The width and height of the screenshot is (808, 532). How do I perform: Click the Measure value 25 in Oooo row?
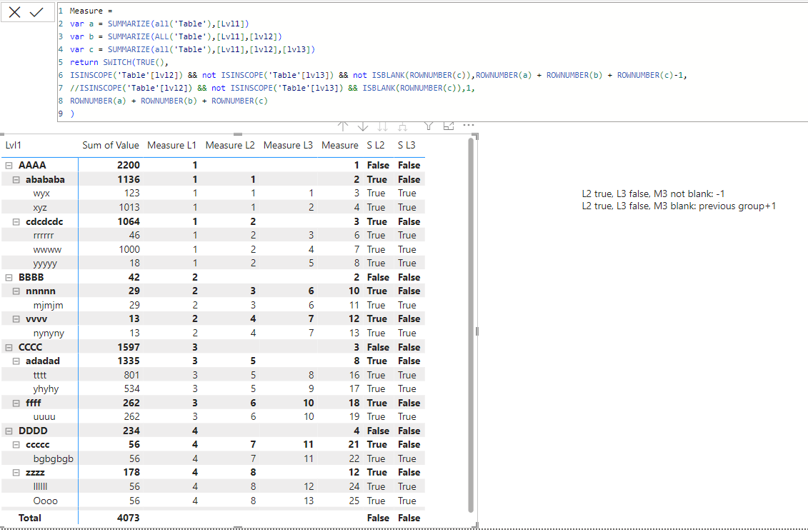coord(354,501)
